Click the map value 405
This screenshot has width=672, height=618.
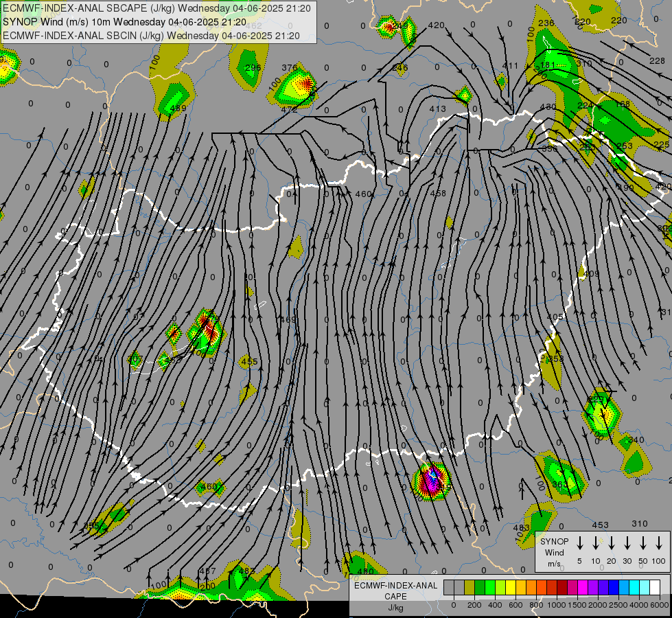(555, 317)
